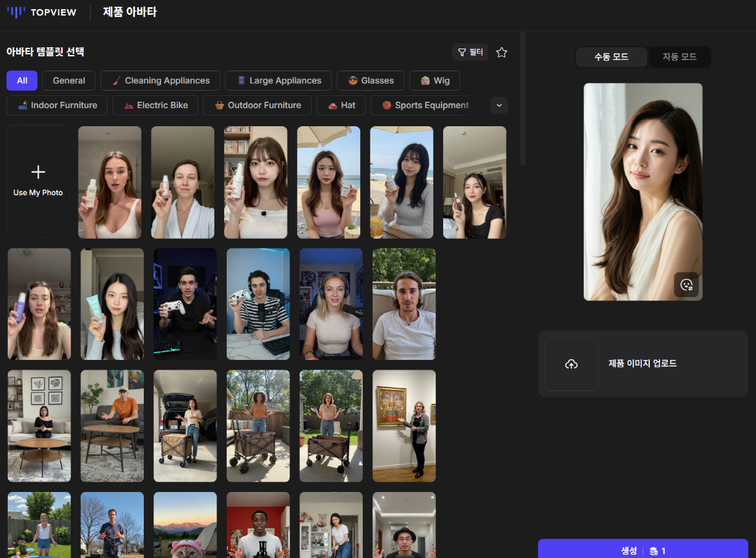Click the star favorites icon
The height and width of the screenshot is (558, 756).
pyautogui.click(x=501, y=52)
